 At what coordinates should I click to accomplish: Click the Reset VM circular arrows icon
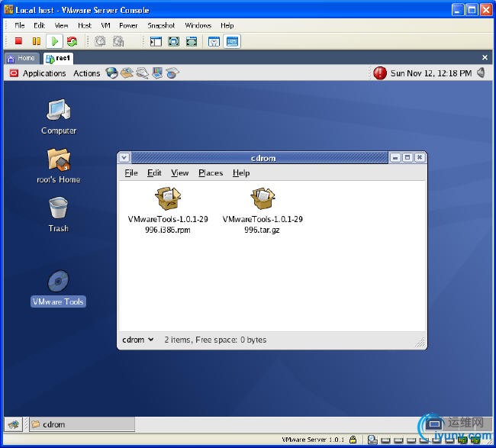coord(72,41)
